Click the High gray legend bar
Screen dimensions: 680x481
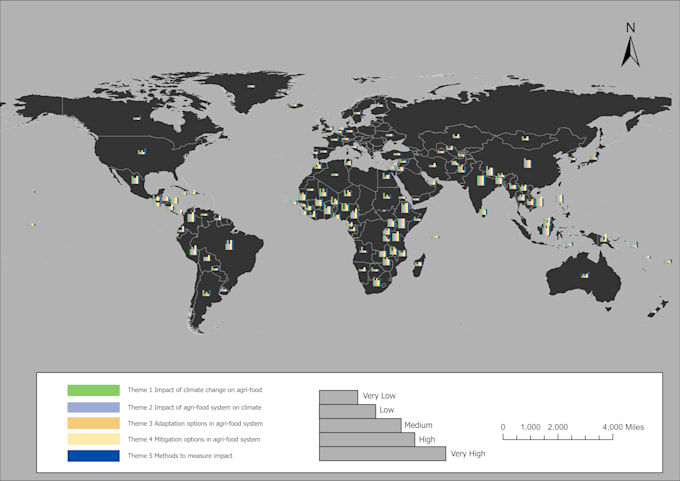pos(367,439)
